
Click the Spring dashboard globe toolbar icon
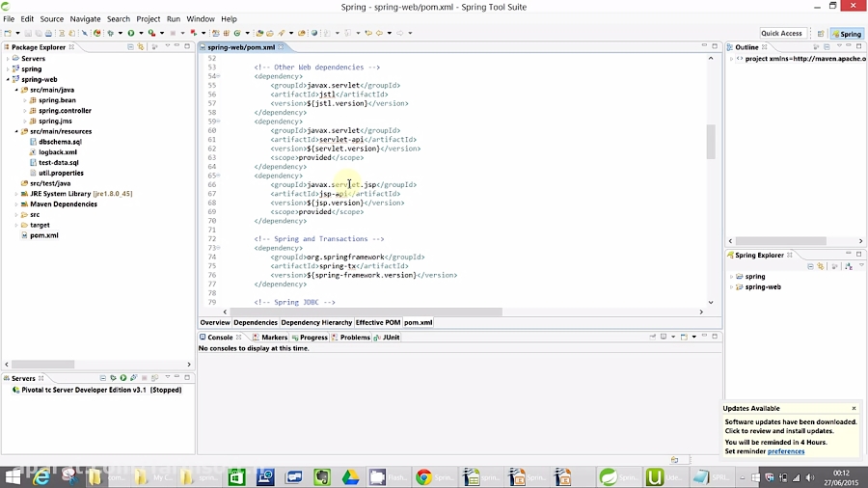pyautogui.click(x=313, y=33)
